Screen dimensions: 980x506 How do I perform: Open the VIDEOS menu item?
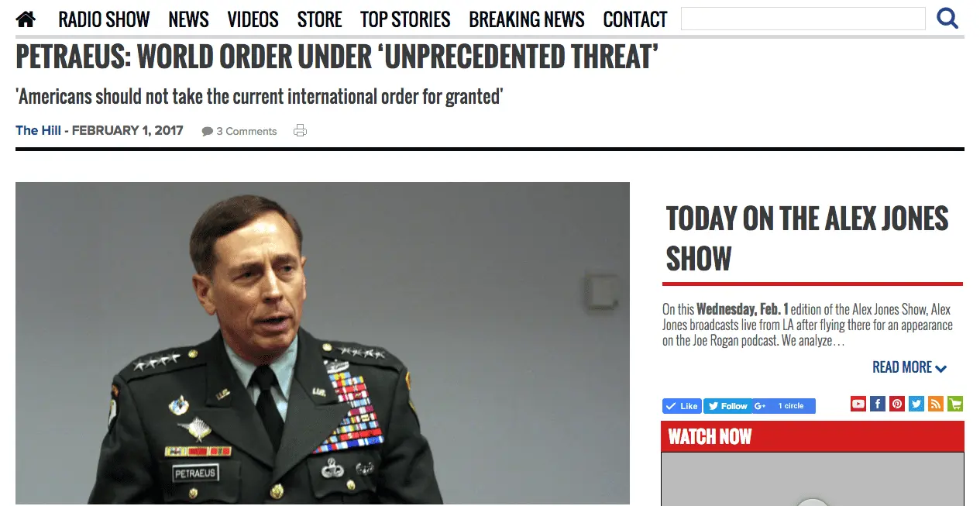[253, 19]
